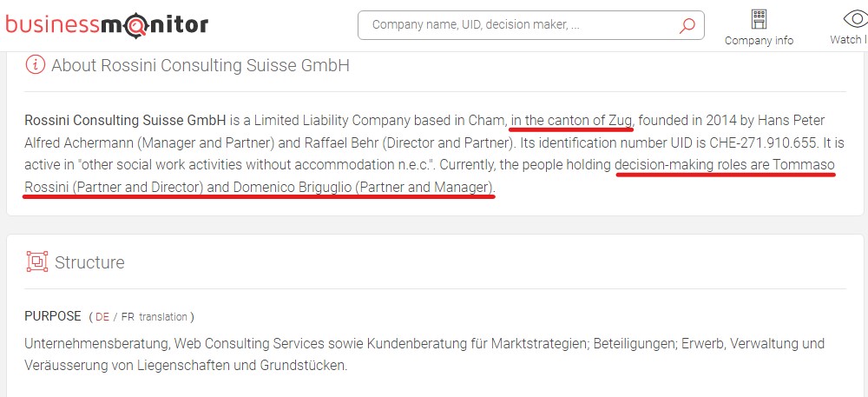Click the underlined canton of Zug text
The width and height of the screenshot is (868, 397).
572,120
